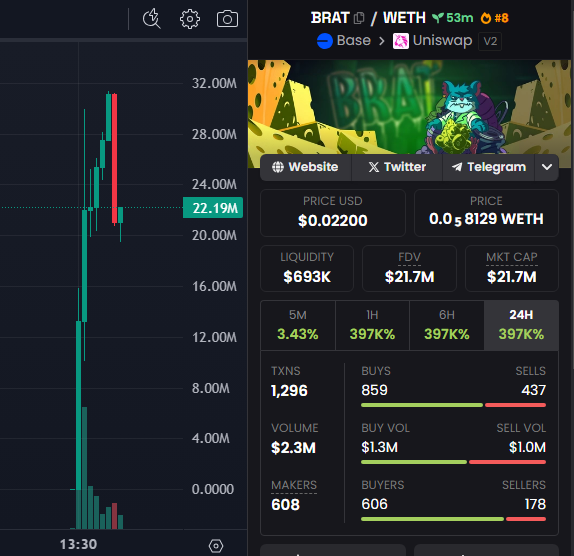Click the WETH price box
Image resolution: width=574 pixels, height=556 pixels.
pyautogui.click(x=486, y=213)
